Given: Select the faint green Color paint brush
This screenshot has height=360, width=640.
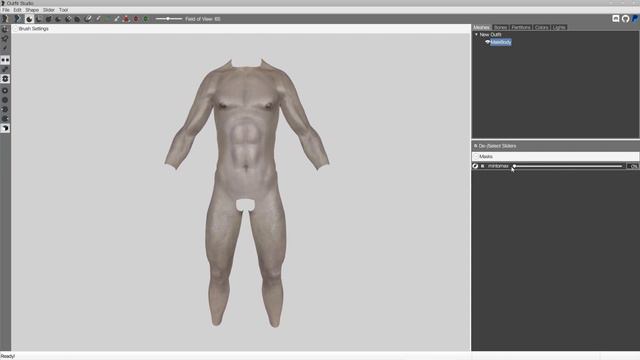Looking at the screenshot, I should 107,19.
